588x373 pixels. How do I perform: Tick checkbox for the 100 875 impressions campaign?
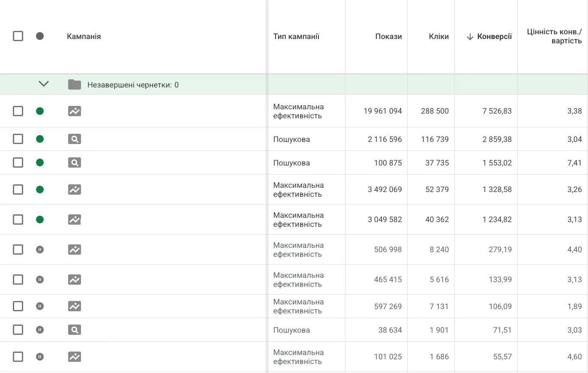(18, 162)
